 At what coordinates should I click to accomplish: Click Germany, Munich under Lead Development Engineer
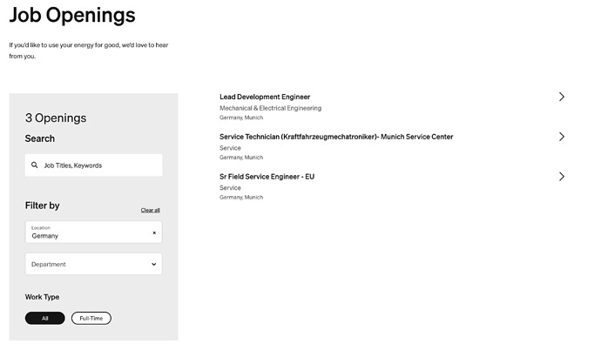(x=241, y=118)
